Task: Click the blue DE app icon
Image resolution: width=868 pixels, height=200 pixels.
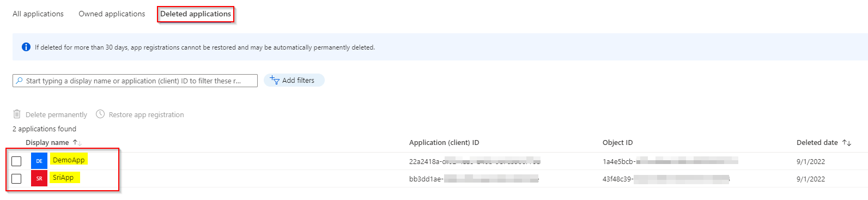Action: [x=39, y=161]
